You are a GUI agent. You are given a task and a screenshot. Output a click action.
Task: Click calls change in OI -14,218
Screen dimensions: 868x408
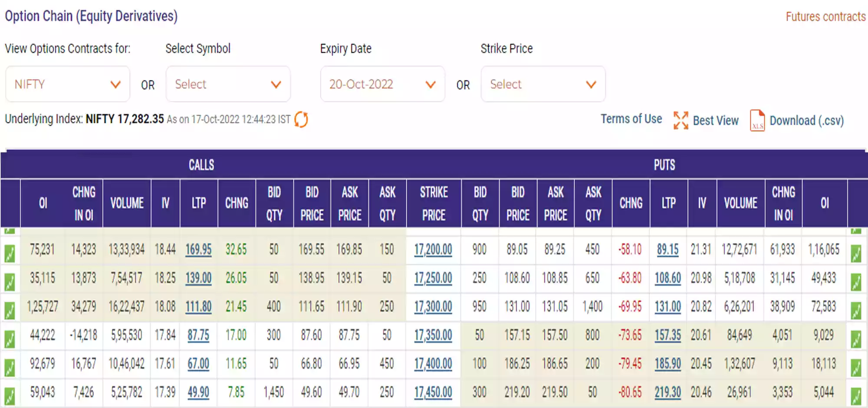click(83, 335)
